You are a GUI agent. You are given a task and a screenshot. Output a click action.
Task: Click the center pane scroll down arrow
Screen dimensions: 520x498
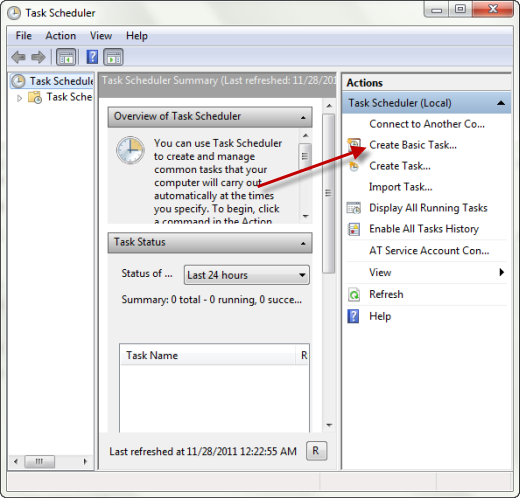(329, 425)
